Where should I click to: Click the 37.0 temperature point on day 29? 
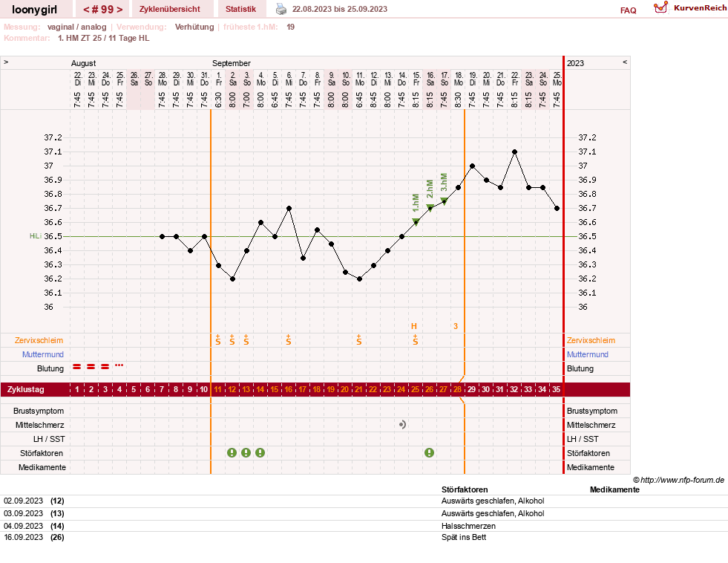click(472, 166)
